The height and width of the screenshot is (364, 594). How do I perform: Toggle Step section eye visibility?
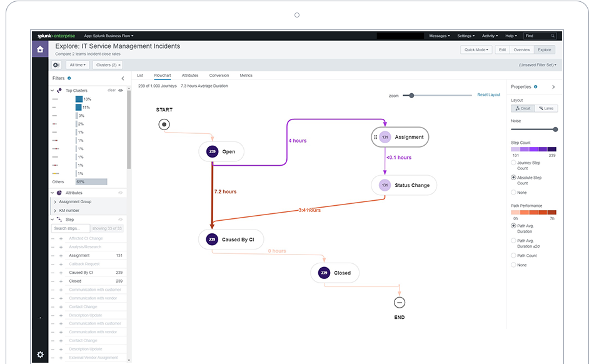tap(121, 220)
